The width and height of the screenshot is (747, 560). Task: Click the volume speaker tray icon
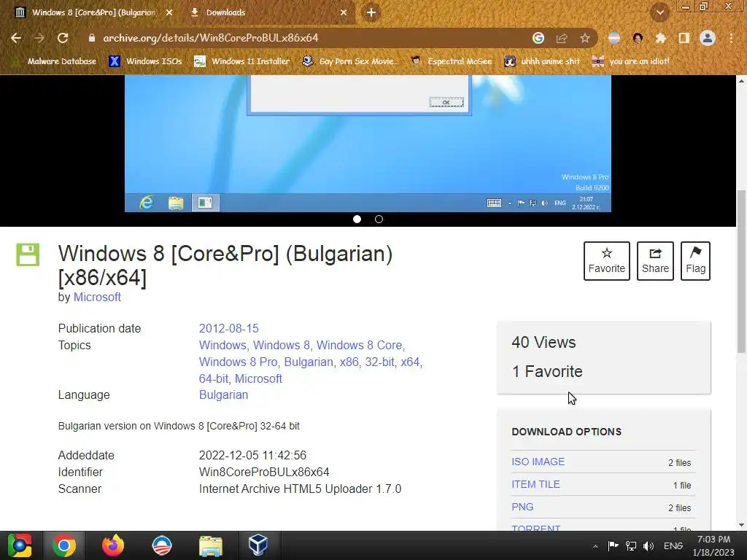tap(649, 545)
